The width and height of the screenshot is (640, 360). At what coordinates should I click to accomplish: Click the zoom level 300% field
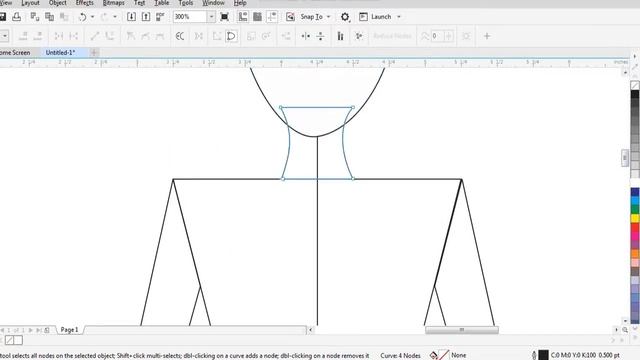pos(190,17)
